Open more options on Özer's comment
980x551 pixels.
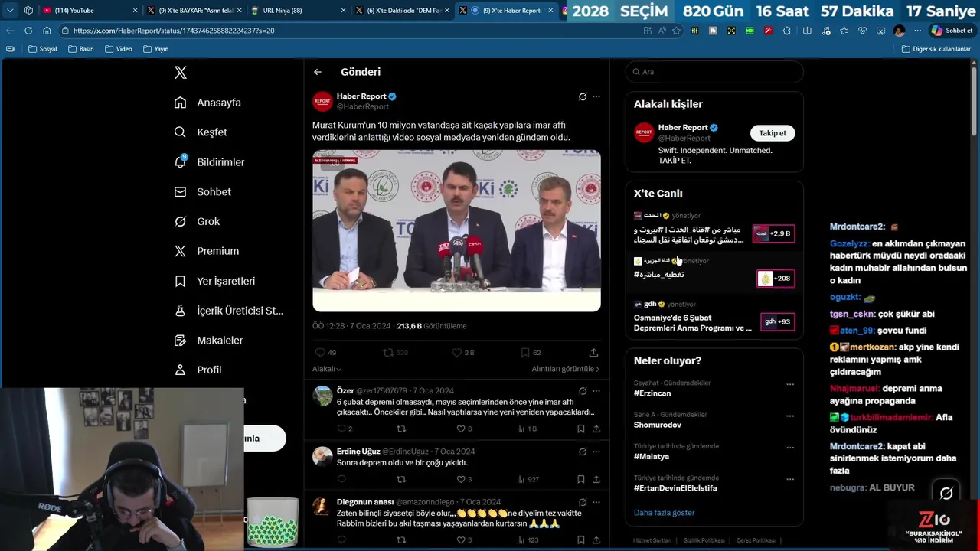coord(596,391)
